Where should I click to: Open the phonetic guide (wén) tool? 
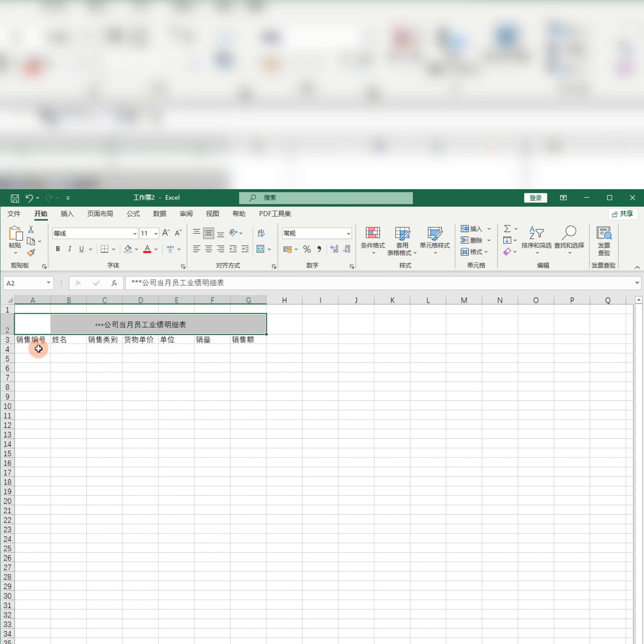[x=170, y=249]
